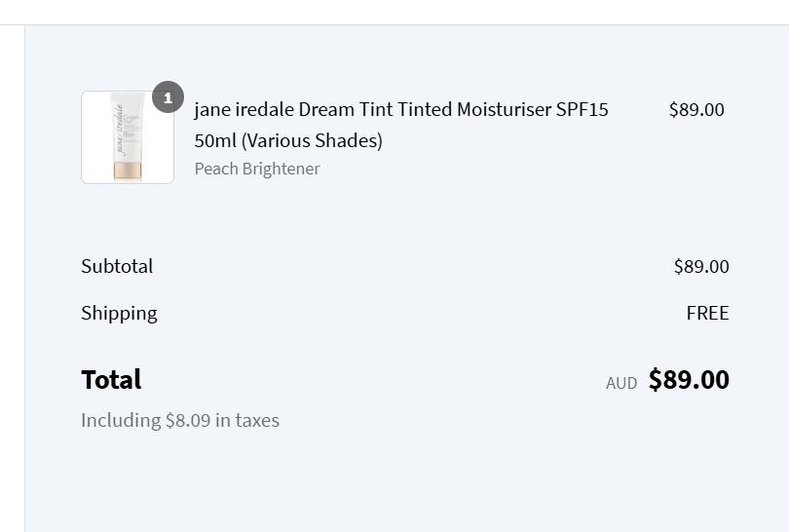Click the quantity badge showing 1
The image size is (789, 532).
tap(169, 97)
